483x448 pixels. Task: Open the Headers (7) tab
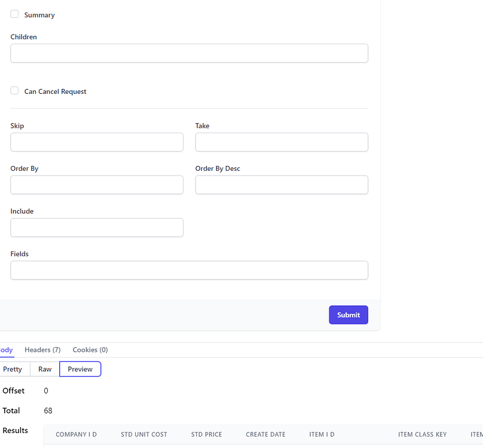42,350
